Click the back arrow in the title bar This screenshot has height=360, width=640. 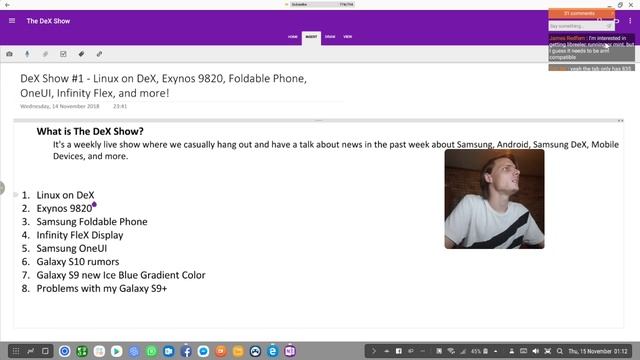click(7, 5)
